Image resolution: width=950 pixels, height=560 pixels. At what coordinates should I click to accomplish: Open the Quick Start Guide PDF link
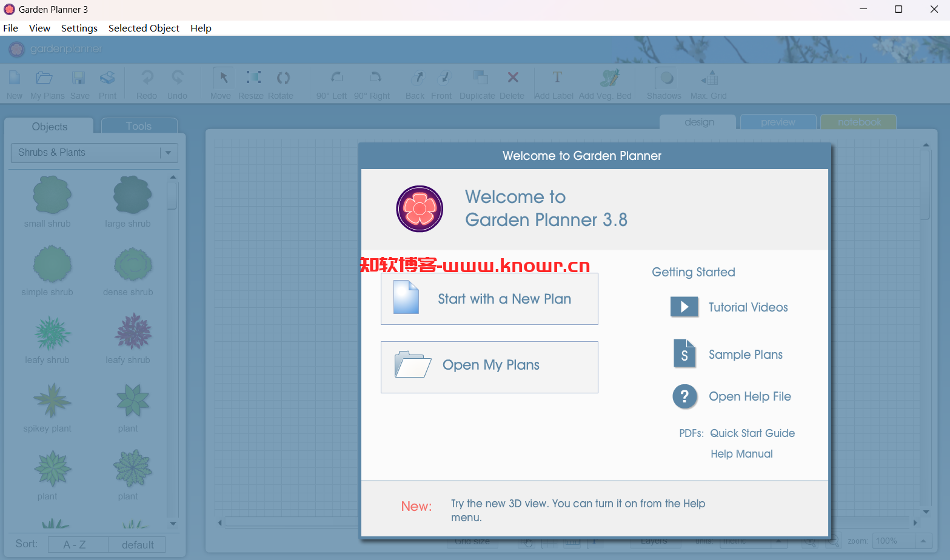pyautogui.click(x=752, y=433)
